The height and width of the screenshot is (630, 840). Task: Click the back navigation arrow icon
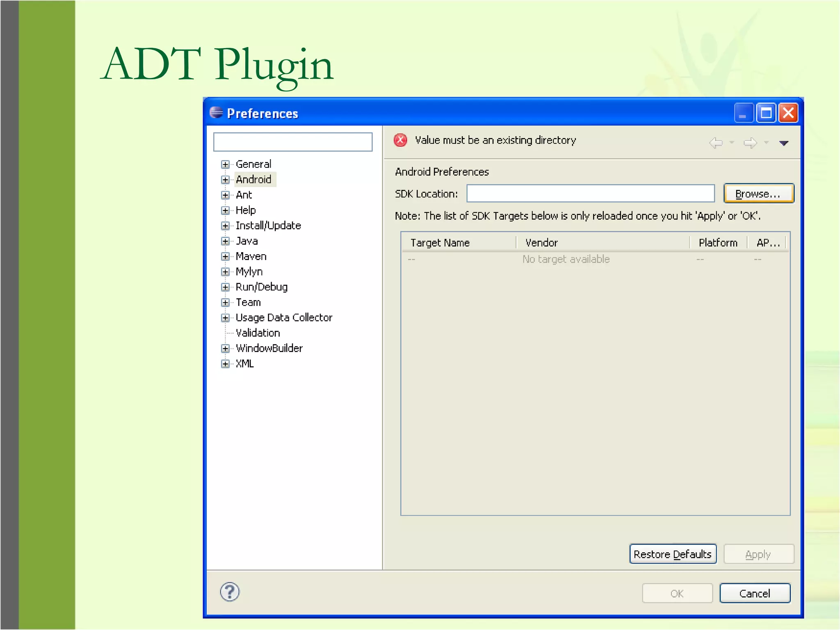[716, 143]
